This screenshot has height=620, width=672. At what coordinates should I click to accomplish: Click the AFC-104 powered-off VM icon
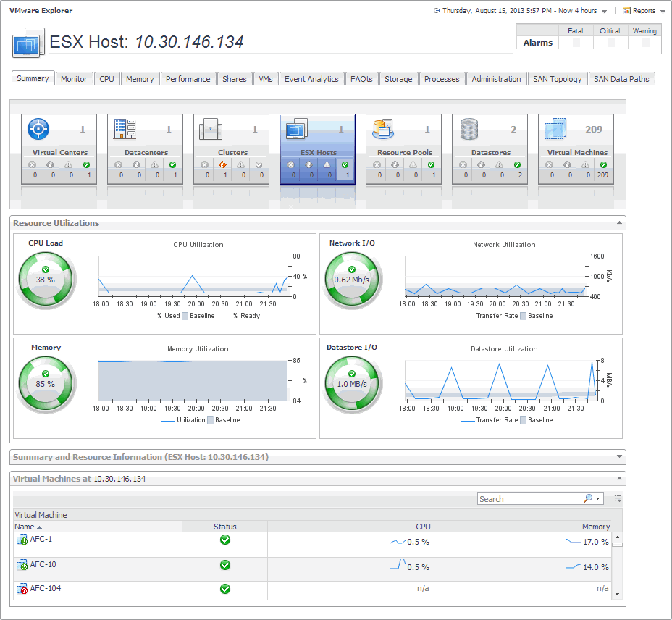point(21,589)
